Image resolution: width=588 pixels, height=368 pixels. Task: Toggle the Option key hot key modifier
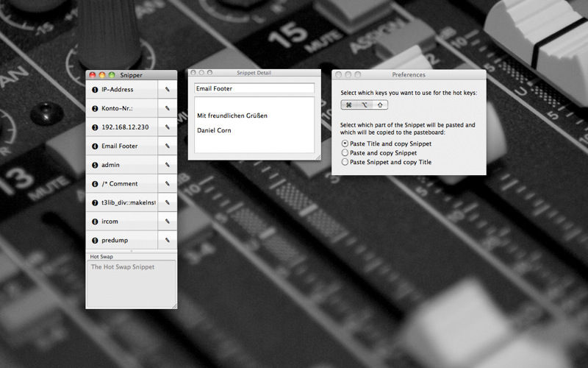(x=365, y=105)
